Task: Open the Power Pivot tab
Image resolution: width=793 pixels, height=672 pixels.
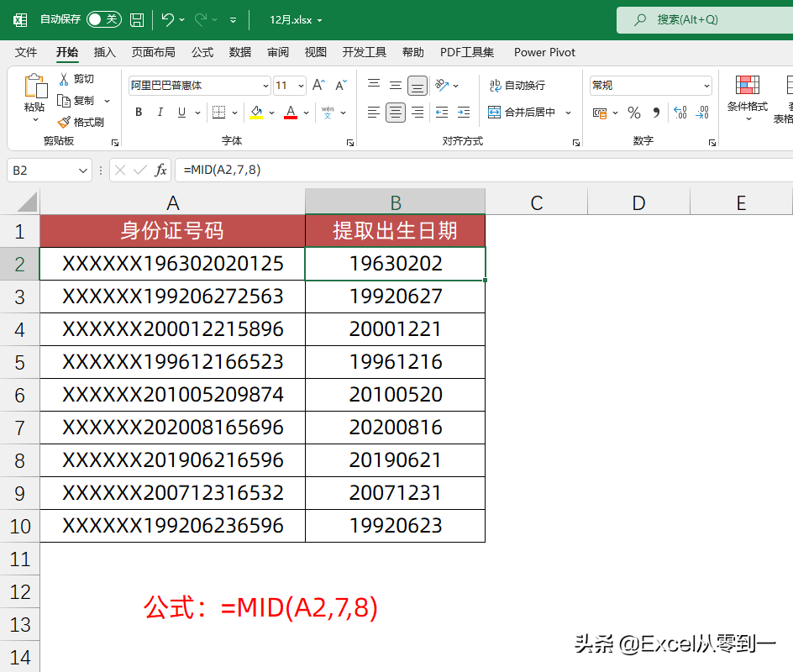Action: click(544, 52)
